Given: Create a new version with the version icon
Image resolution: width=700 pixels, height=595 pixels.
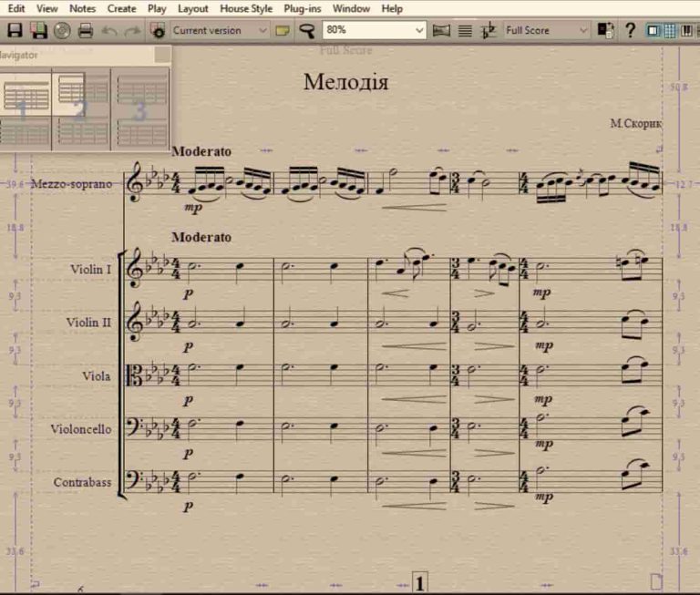Looking at the screenshot, I should [x=158, y=30].
